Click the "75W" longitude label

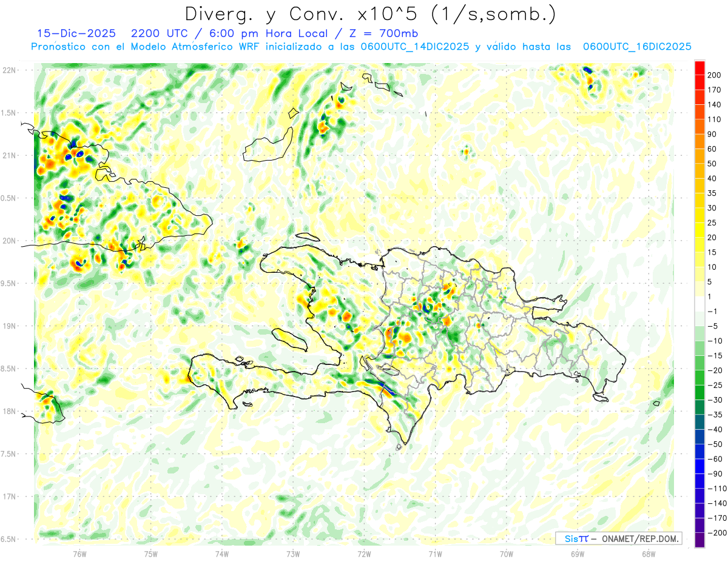[x=151, y=553]
